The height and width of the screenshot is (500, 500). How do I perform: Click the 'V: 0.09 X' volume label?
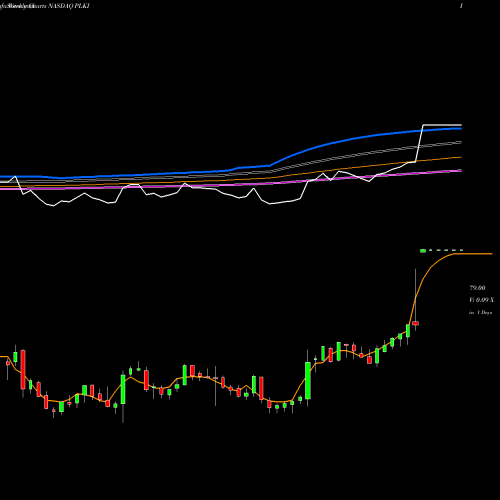tap(481, 300)
